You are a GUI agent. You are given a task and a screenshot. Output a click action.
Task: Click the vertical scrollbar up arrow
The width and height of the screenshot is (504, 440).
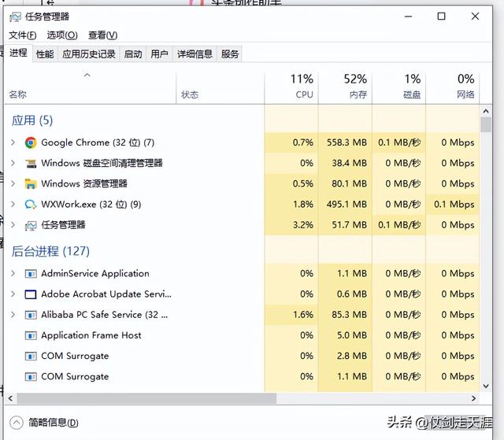pos(486,111)
